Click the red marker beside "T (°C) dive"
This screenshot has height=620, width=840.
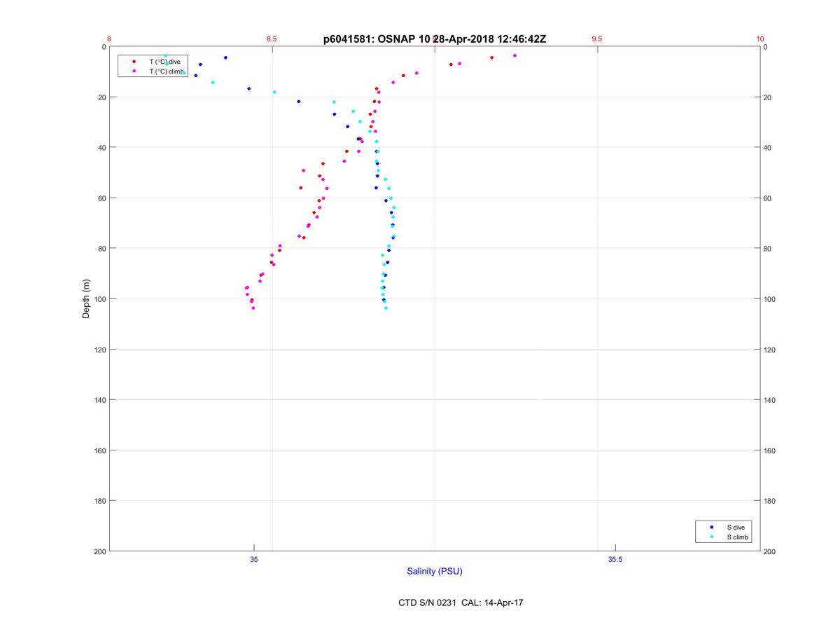point(134,62)
